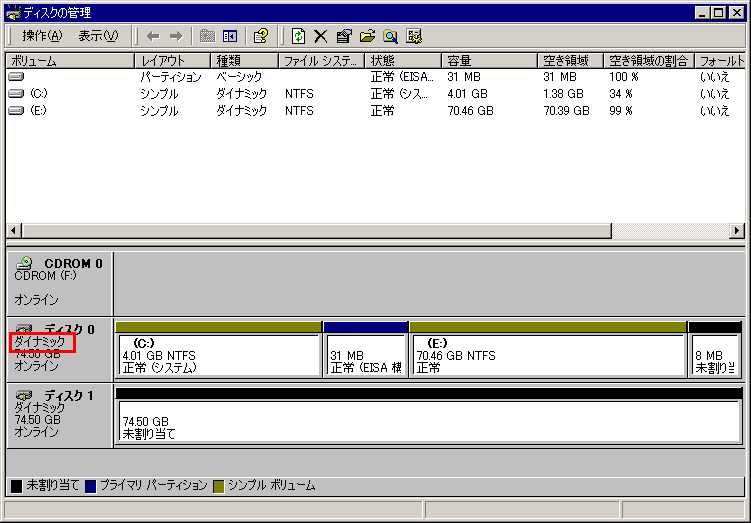Sort by the 種類 column header

(244, 61)
